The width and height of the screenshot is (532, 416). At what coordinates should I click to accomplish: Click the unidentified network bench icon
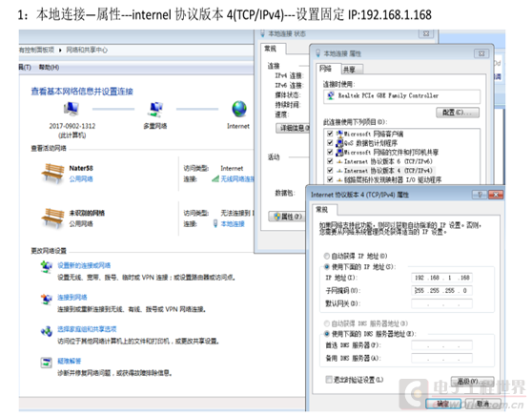point(52,218)
